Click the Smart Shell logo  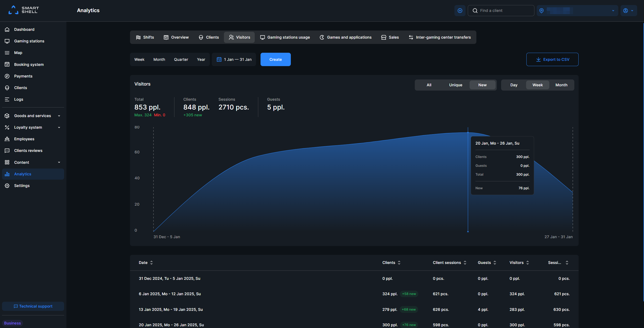point(23,10)
